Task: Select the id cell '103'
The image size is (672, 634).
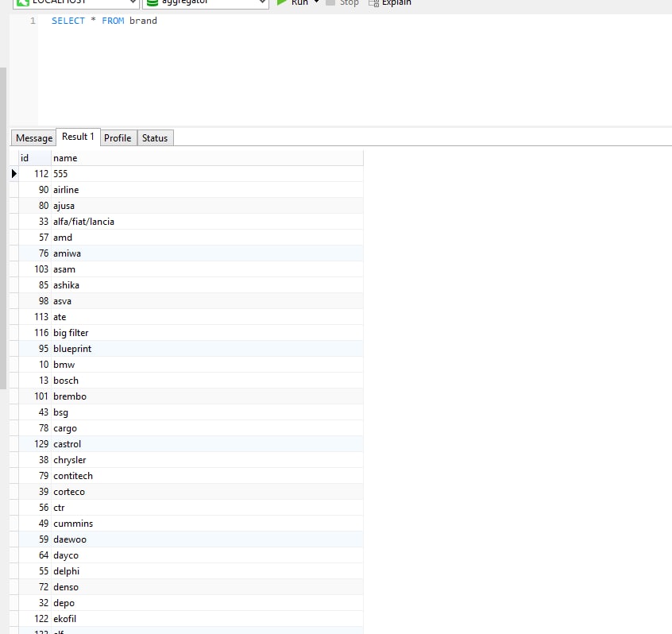Action: (35, 269)
